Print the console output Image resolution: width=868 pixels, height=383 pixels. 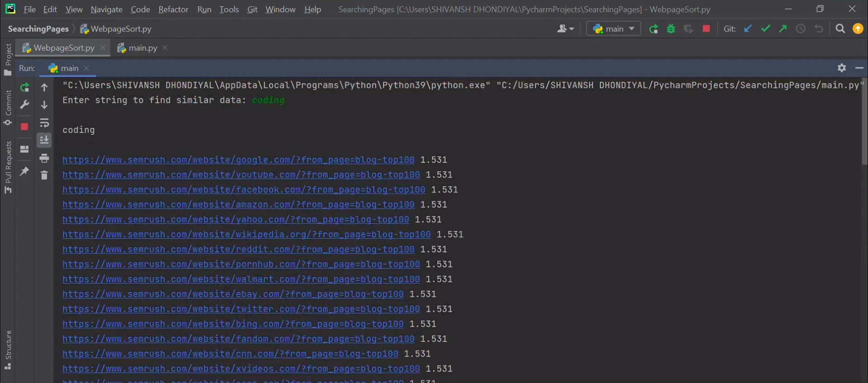point(44,158)
